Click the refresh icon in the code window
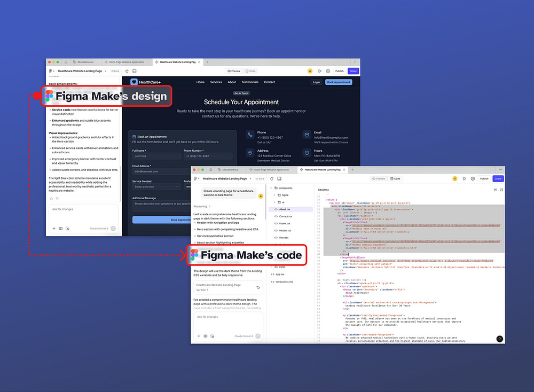This screenshot has height=392, width=534. [x=271, y=179]
